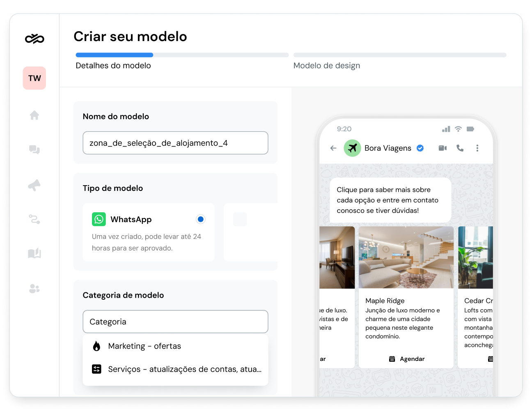This screenshot has height=411, width=532.
Task: Open the three-dot menu in chat header
Action: [477, 148]
